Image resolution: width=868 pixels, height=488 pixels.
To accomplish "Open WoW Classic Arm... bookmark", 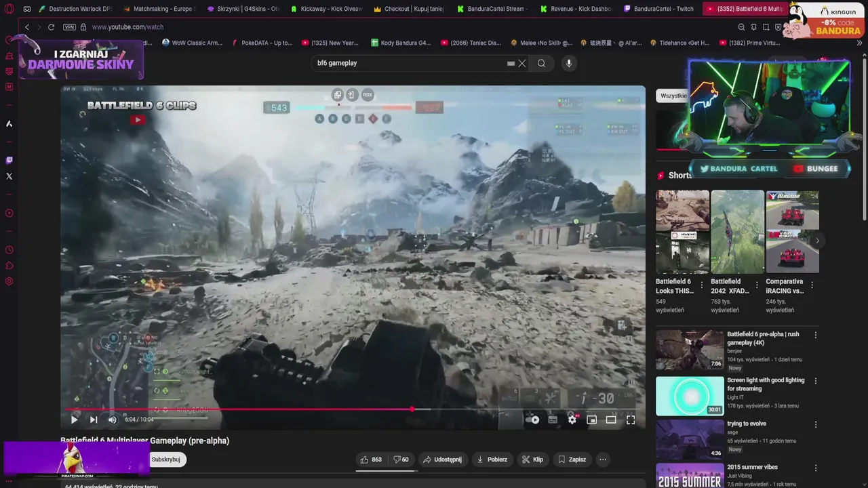I will [193, 43].
